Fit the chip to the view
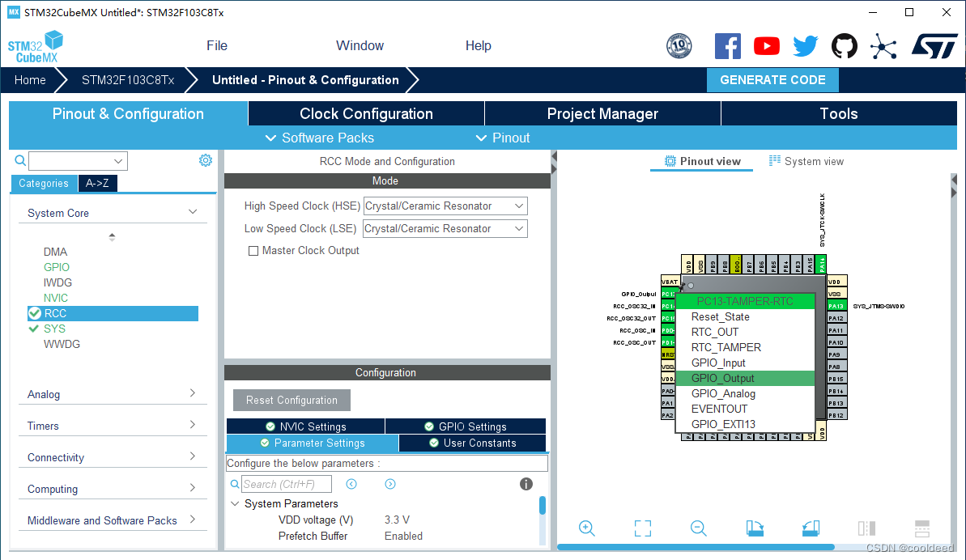The width and height of the screenshot is (966, 560). coord(643,528)
